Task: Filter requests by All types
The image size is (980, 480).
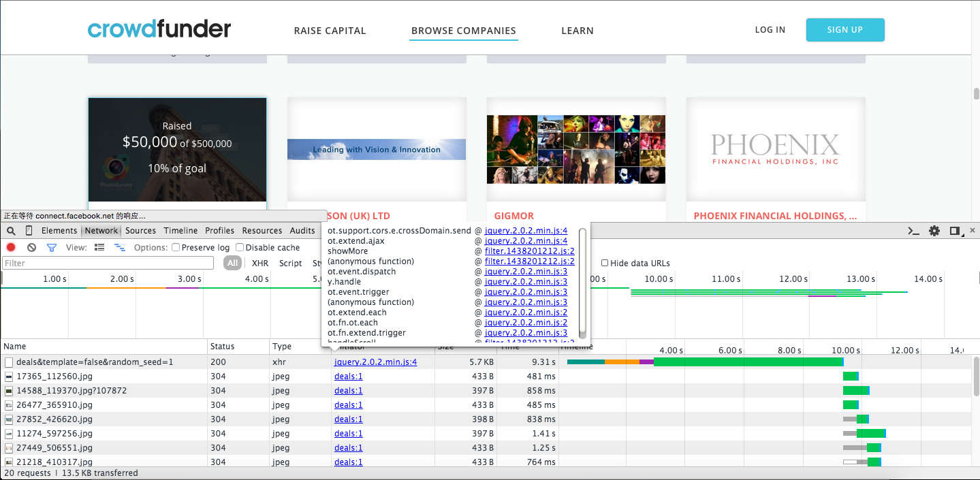Action: (x=233, y=263)
